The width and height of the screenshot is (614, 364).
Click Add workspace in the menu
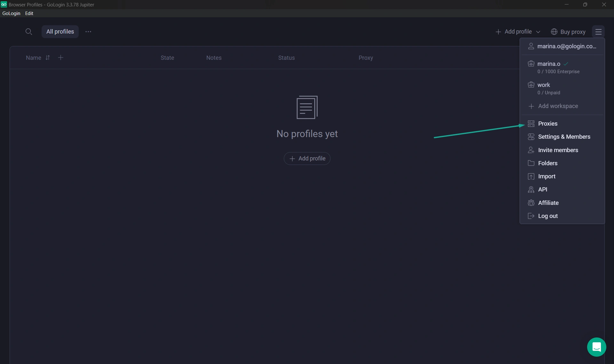pyautogui.click(x=558, y=106)
